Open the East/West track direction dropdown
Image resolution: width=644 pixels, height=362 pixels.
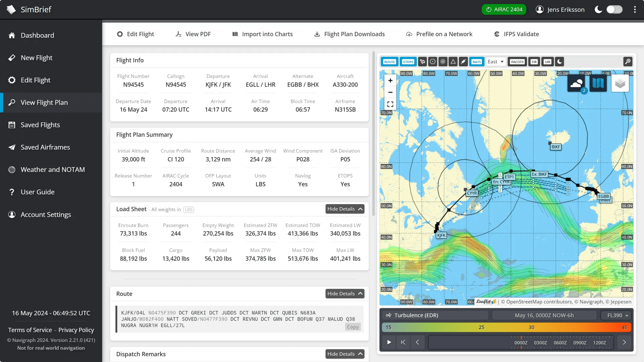[495, 61]
